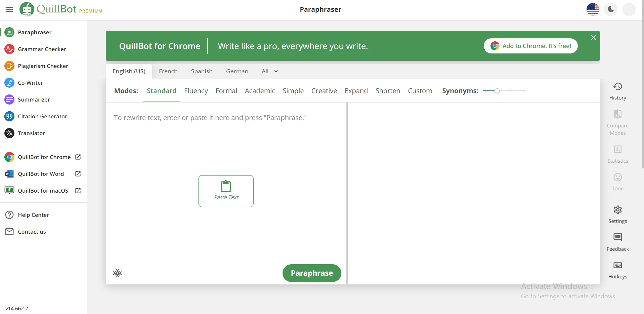
Task: Select Spanish language tab
Action: pos(202,71)
